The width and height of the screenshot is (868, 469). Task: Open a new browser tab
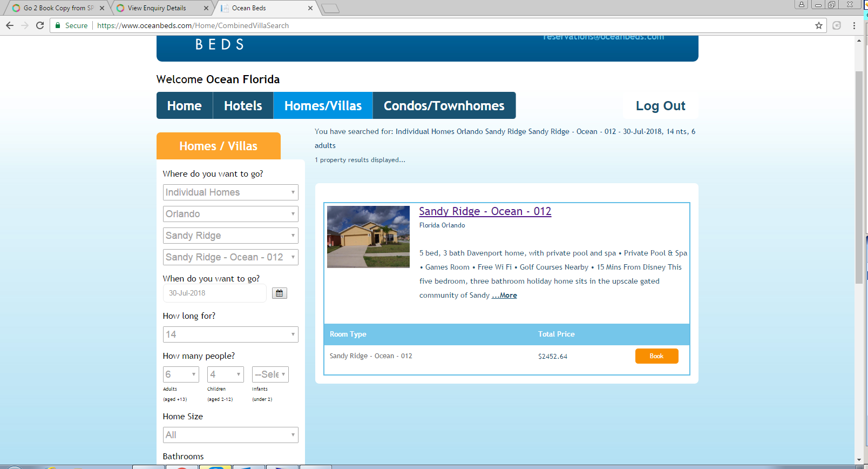click(330, 8)
